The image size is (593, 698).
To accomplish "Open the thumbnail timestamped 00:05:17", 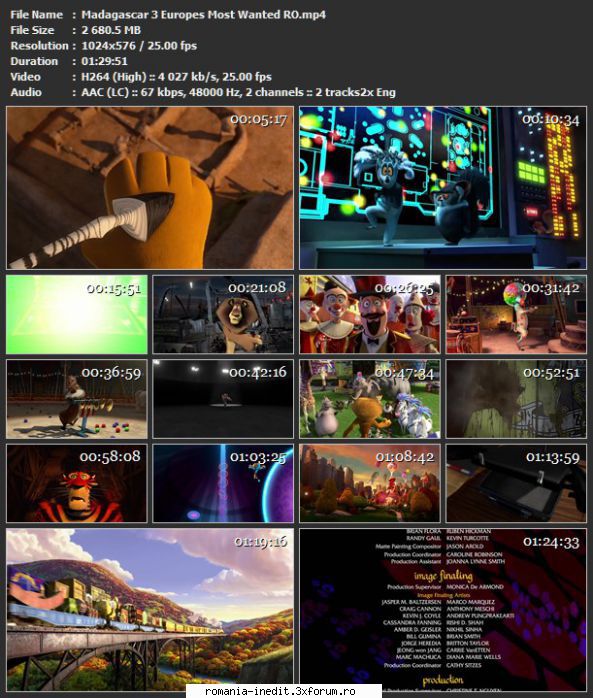I will (150, 188).
